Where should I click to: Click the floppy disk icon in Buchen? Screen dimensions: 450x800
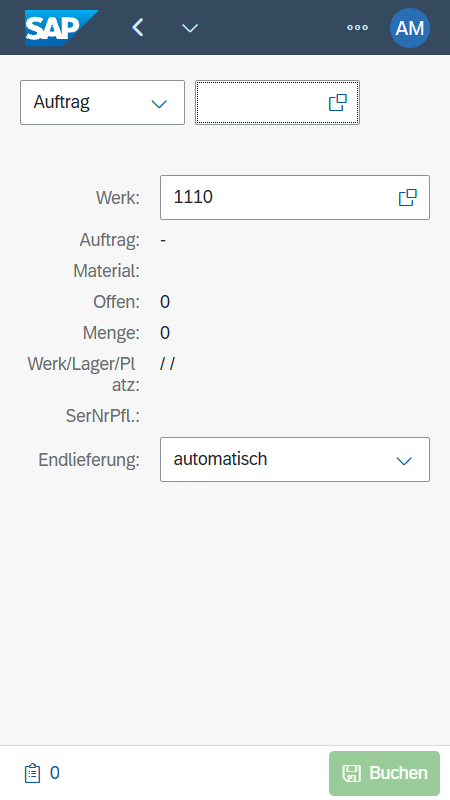point(352,773)
